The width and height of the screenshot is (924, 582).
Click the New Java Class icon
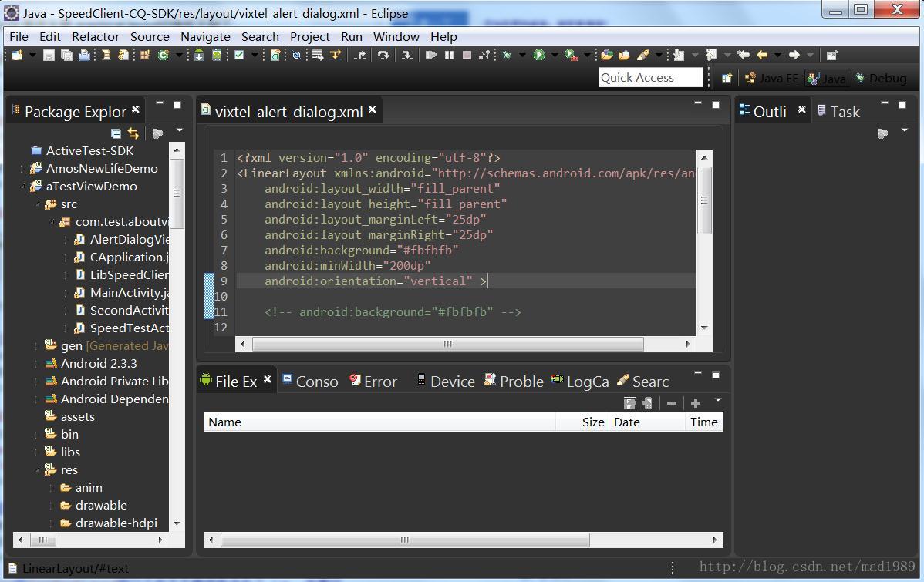point(164,55)
